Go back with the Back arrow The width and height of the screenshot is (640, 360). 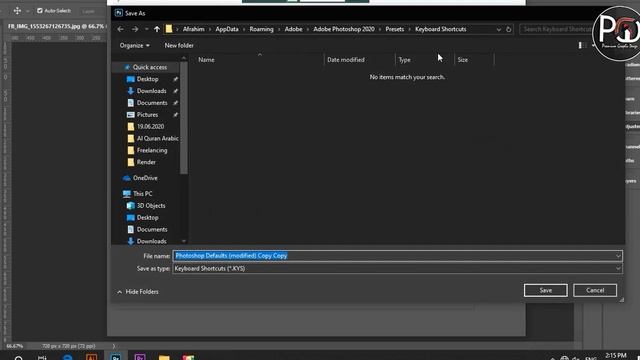(x=120, y=29)
